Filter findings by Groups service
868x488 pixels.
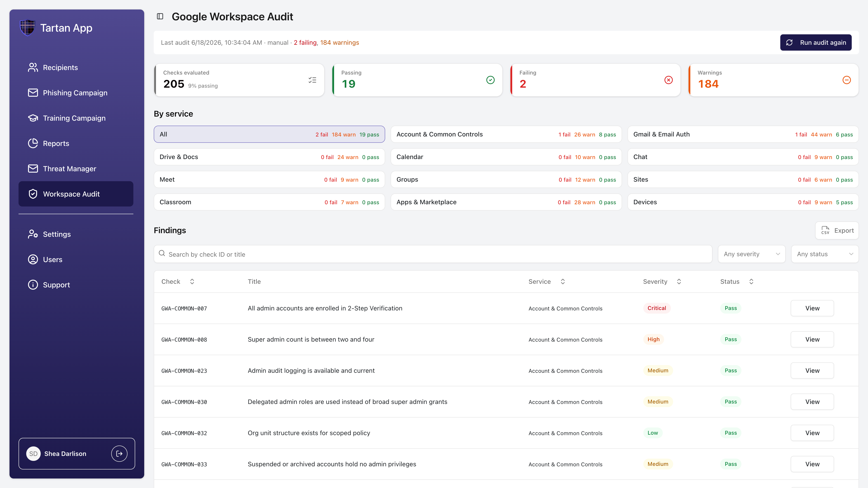pyautogui.click(x=506, y=179)
